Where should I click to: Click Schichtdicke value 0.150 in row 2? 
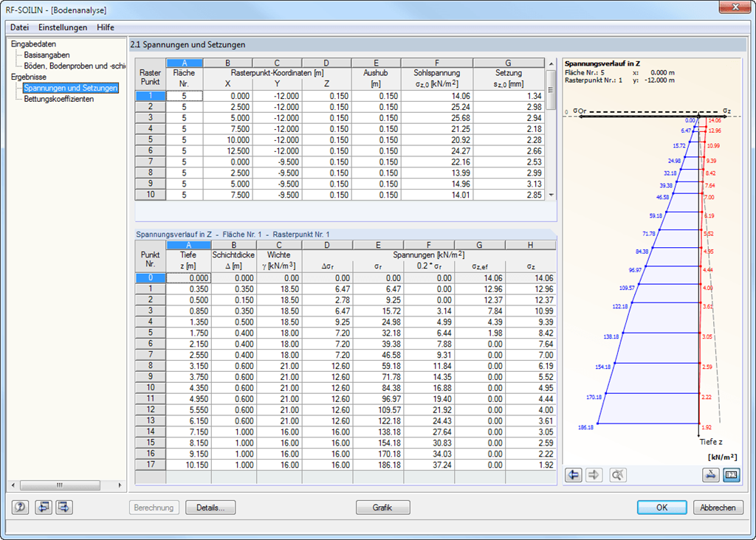click(x=234, y=300)
